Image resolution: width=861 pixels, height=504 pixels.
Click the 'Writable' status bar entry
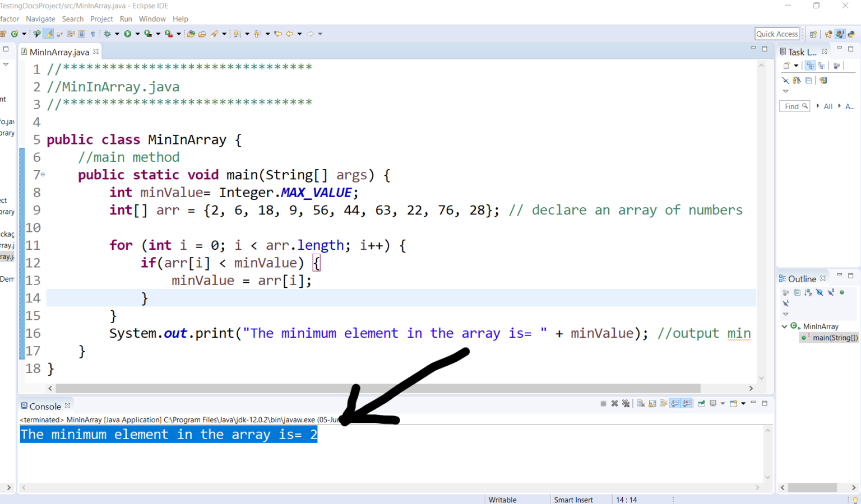pos(502,500)
